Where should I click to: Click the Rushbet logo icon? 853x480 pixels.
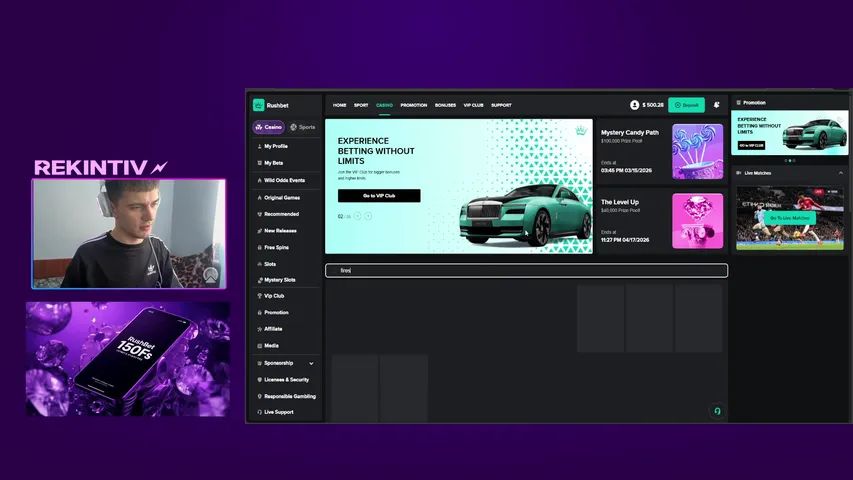pos(259,105)
